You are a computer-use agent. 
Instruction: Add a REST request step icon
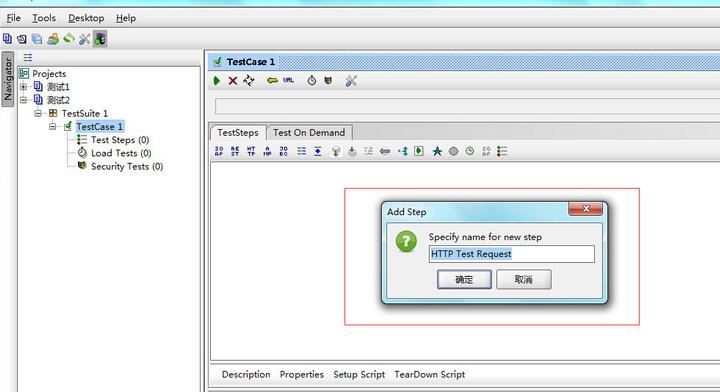[x=235, y=151]
